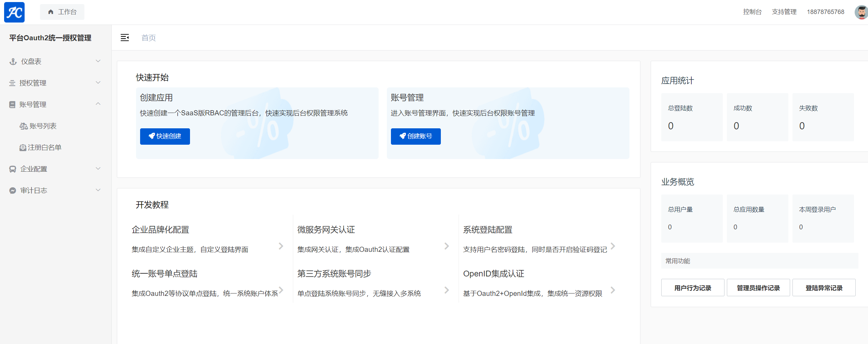Collapse the 账号管理 menu section
Image resolution: width=868 pixels, height=344 pixels.
pos(98,104)
